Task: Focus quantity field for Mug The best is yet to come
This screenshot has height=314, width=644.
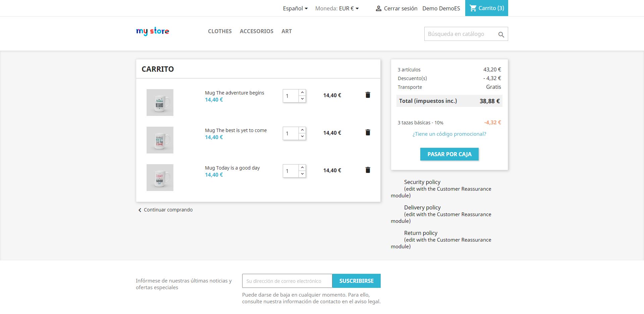Action: click(291, 133)
